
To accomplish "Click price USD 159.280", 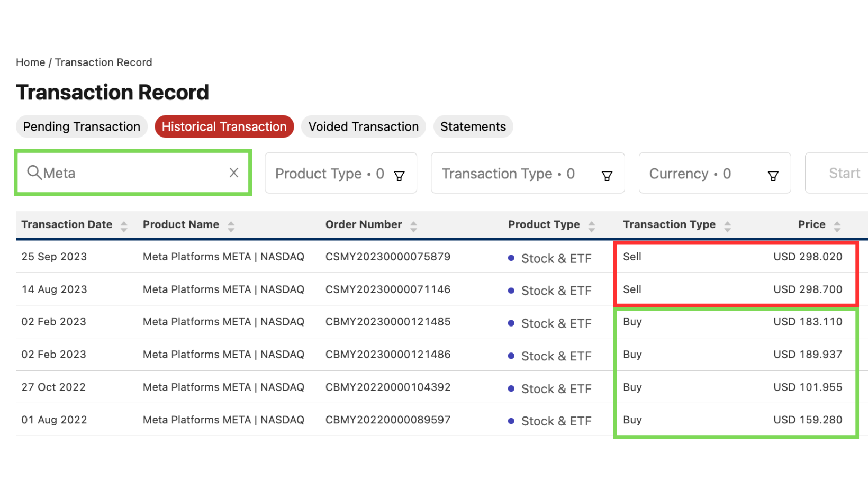I will tap(808, 420).
